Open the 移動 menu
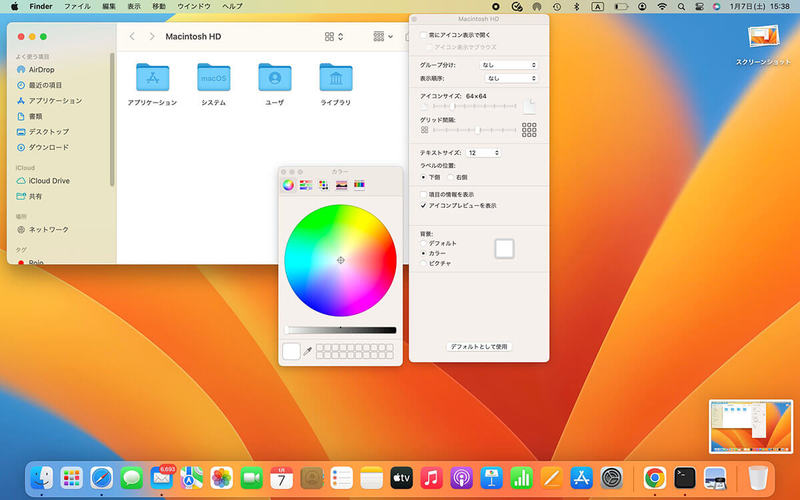The image size is (800, 500). (x=159, y=7)
